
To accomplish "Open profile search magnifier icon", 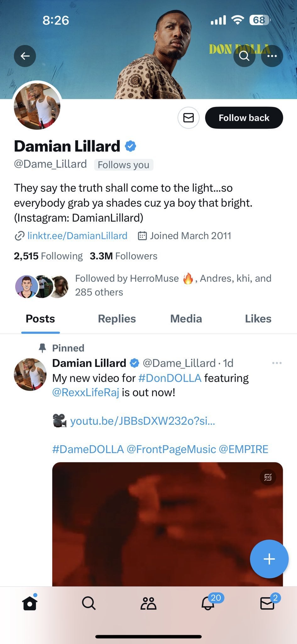I will (x=244, y=56).
